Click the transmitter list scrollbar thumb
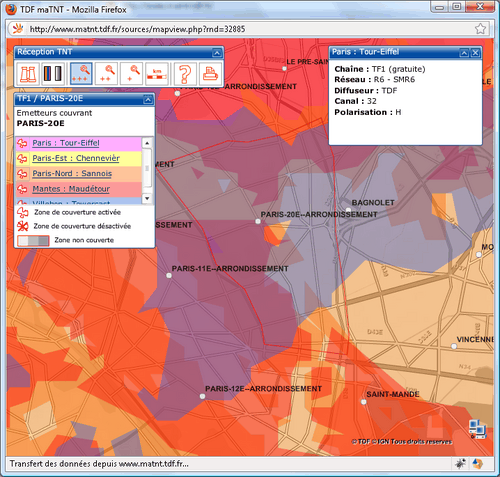The width and height of the screenshot is (500, 477). coord(147,168)
